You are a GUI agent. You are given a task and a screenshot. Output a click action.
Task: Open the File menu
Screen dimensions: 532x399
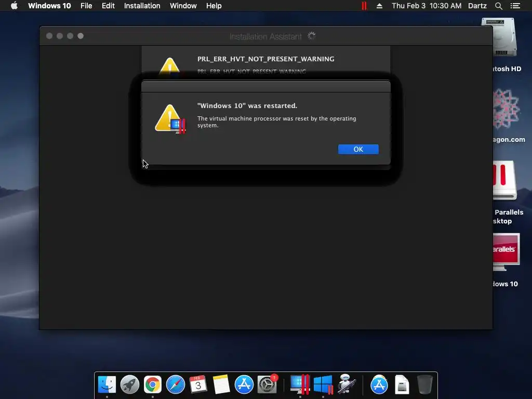[86, 6]
